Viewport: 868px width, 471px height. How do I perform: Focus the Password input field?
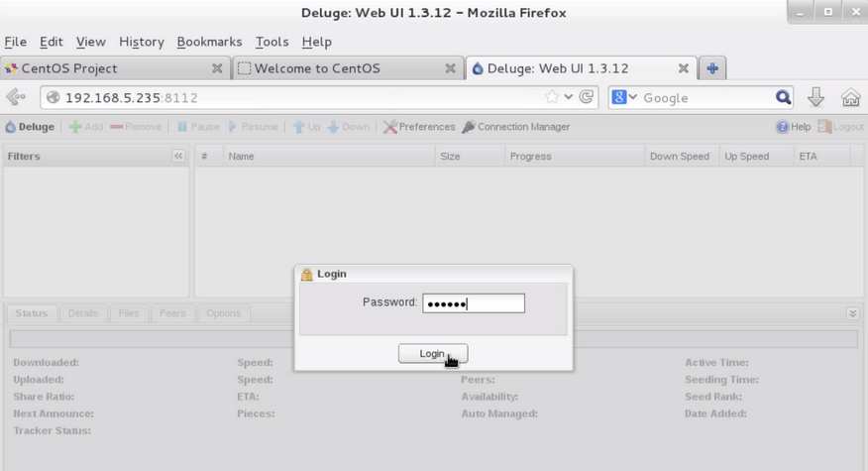tap(474, 303)
